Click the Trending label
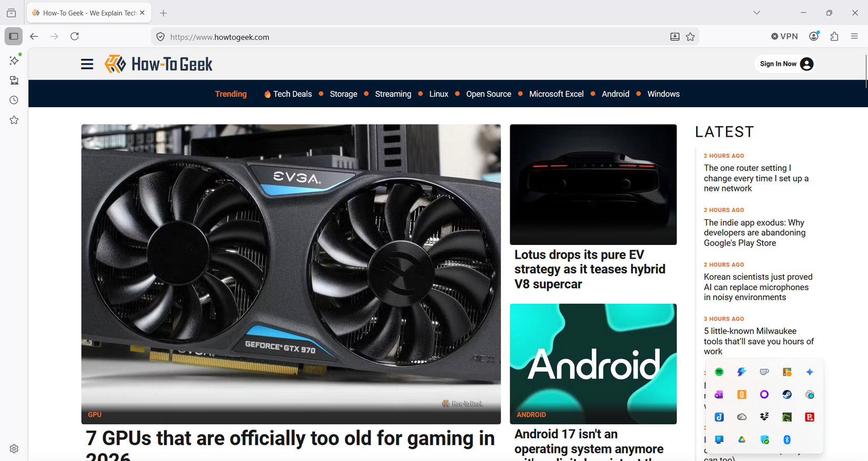This screenshot has height=461, width=868. pyautogui.click(x=231, y=94)
